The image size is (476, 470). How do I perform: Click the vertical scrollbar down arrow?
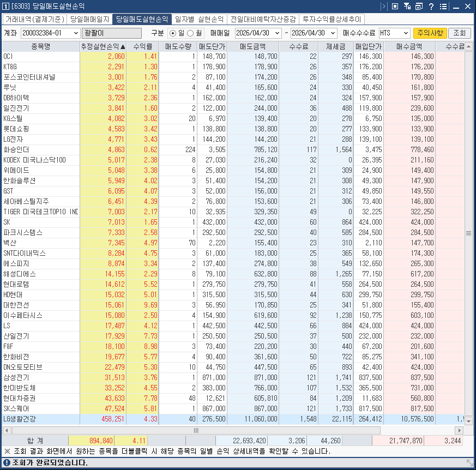469,421
